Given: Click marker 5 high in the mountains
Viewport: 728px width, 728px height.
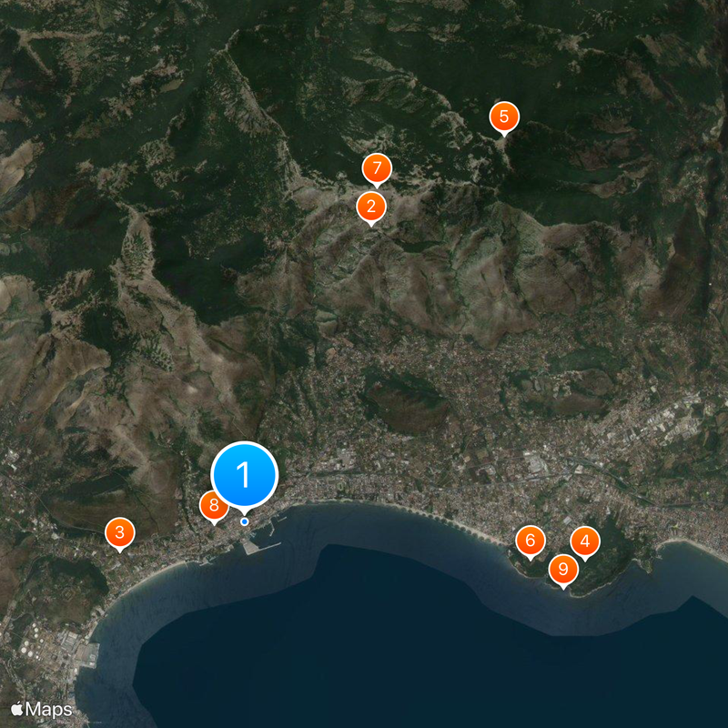Looking at the screenshot, I should (504, 117).
